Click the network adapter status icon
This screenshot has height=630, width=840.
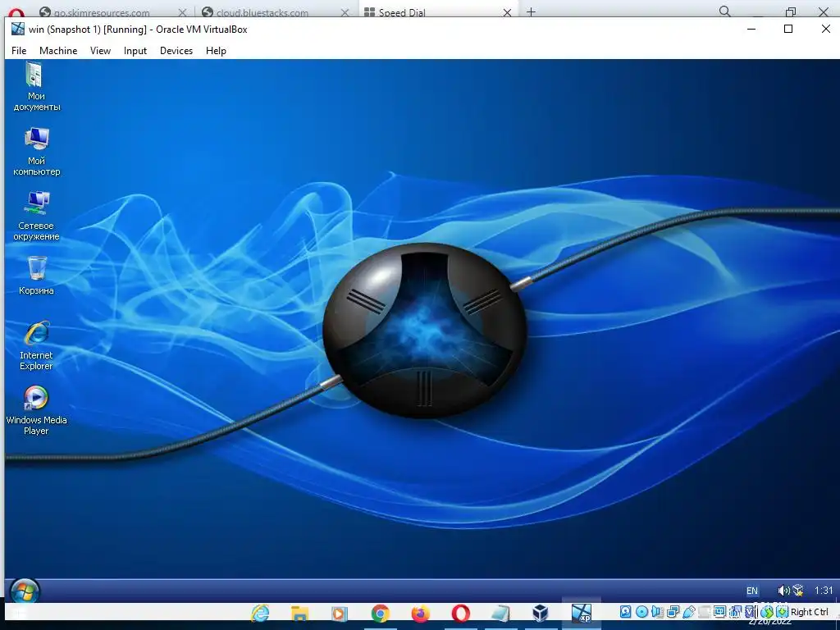tap(673, 612)
